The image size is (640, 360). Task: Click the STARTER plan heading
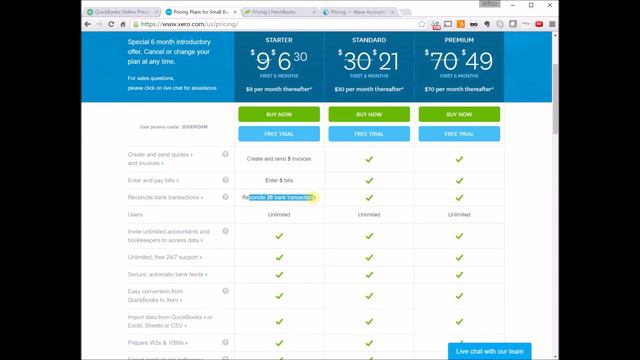point(279,40)
